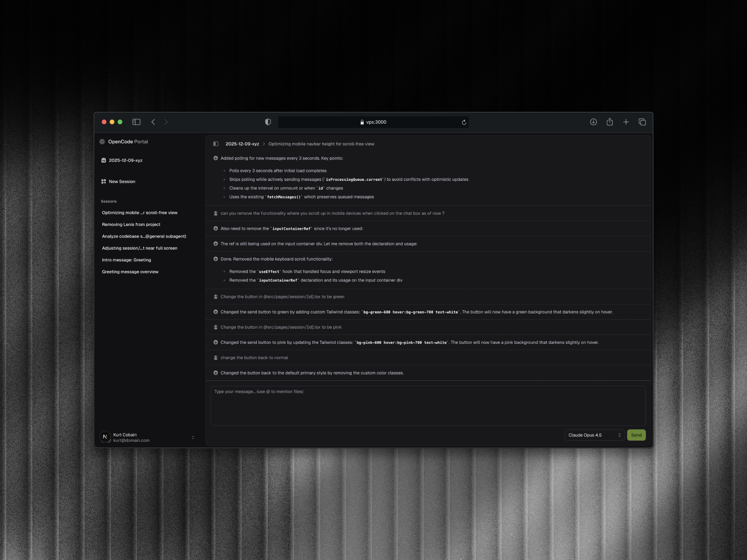Open the browser downloads icon

click(x=593, y=122)
